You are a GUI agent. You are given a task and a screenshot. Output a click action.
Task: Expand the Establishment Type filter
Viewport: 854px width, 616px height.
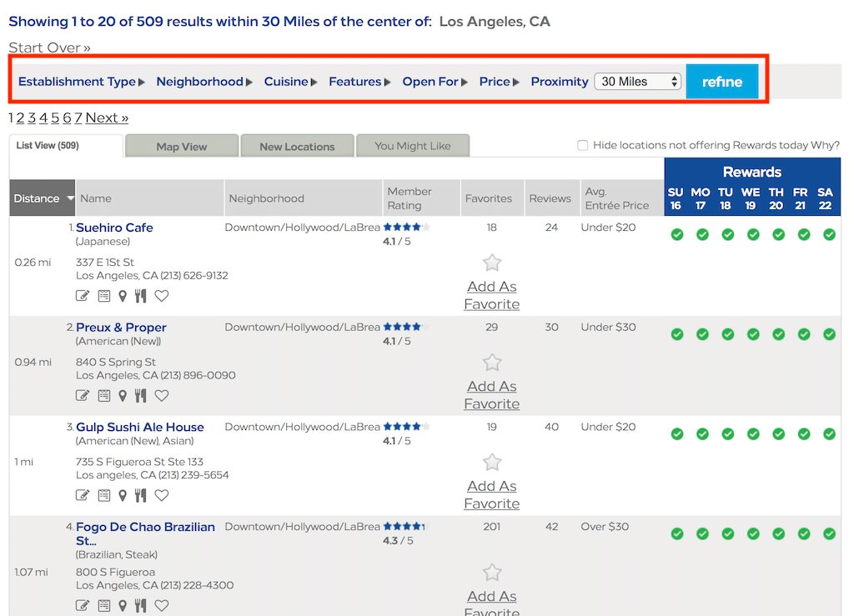coord(82,82)
